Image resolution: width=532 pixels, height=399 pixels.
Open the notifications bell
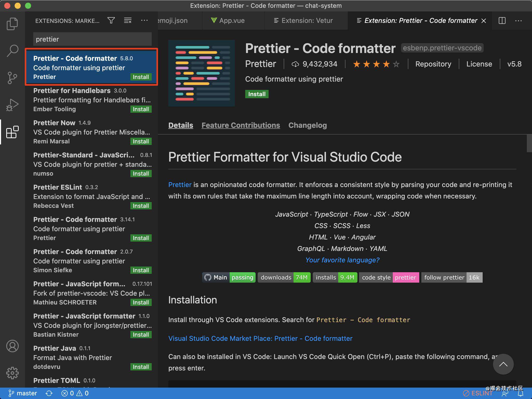click(x=521, y=394)
